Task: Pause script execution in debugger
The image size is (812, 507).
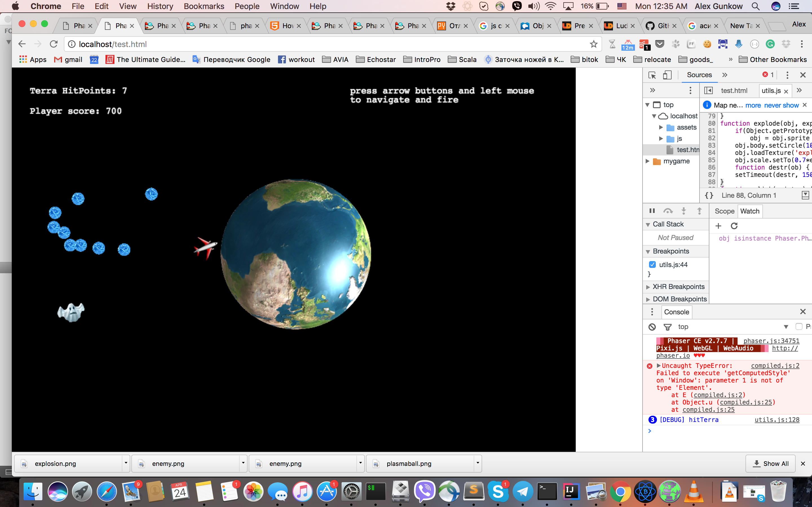Action: point(652,211)
